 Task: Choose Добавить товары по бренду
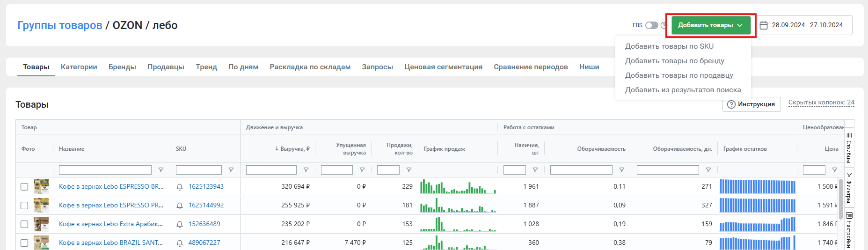674,61
